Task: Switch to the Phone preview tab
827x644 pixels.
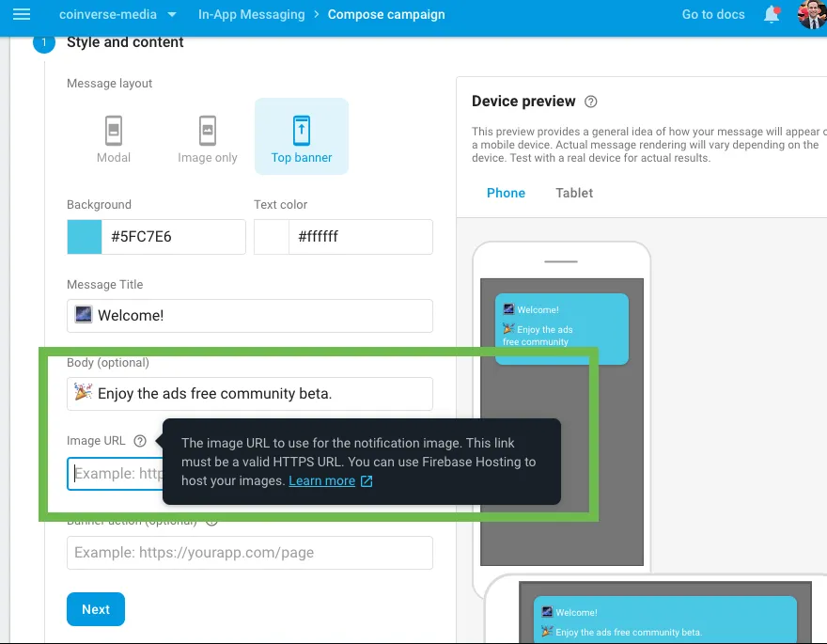Action: pos(506,193)
